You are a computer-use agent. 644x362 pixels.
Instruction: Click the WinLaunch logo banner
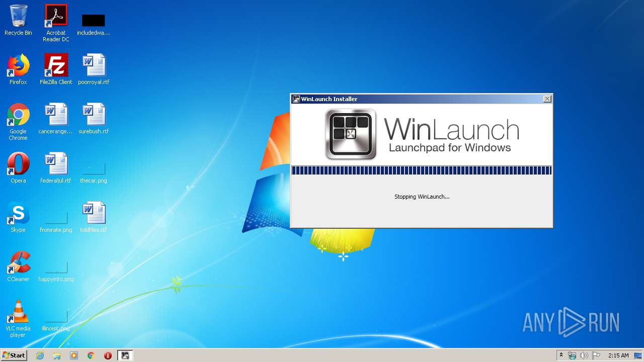[x=422, y=134]
